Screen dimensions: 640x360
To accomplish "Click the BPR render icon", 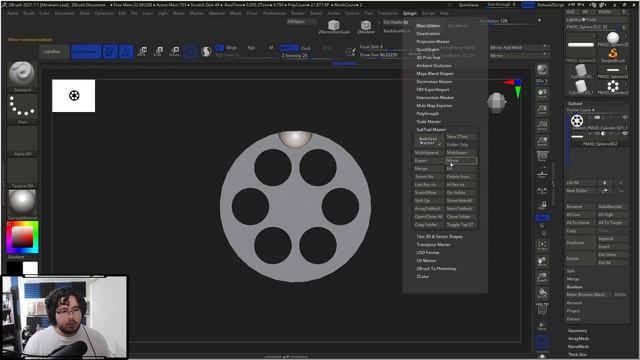I will [x=542, y=70].
